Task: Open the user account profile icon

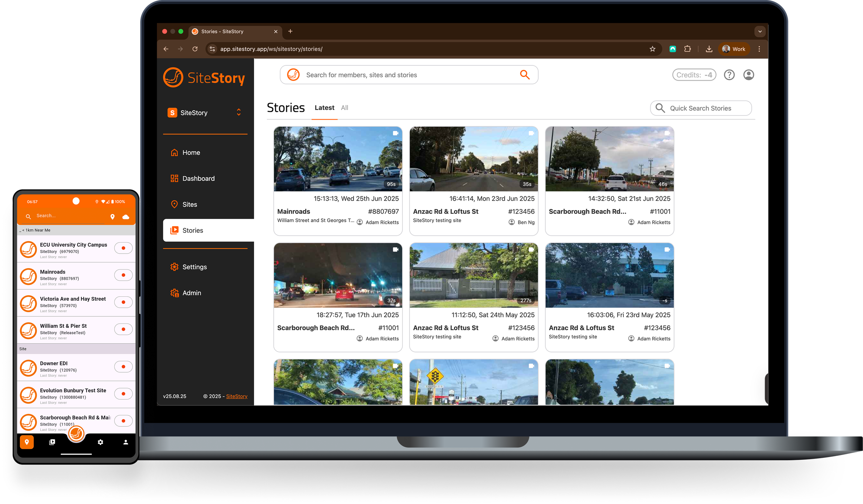Action: (x=748, y=75)
